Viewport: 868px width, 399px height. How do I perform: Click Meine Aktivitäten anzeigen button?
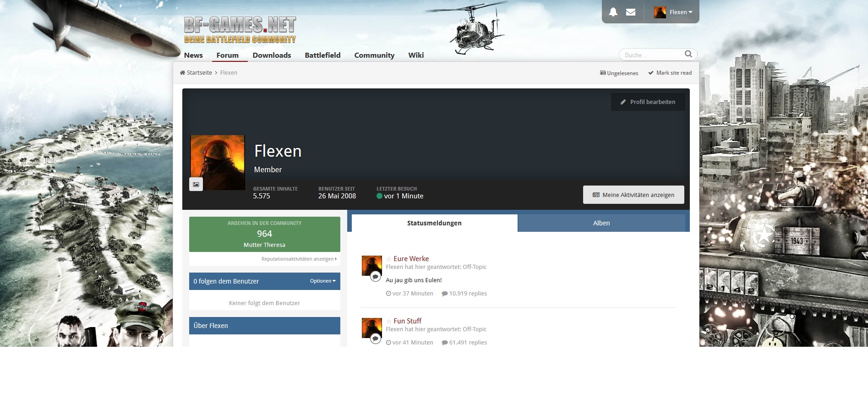coord(633,195)
